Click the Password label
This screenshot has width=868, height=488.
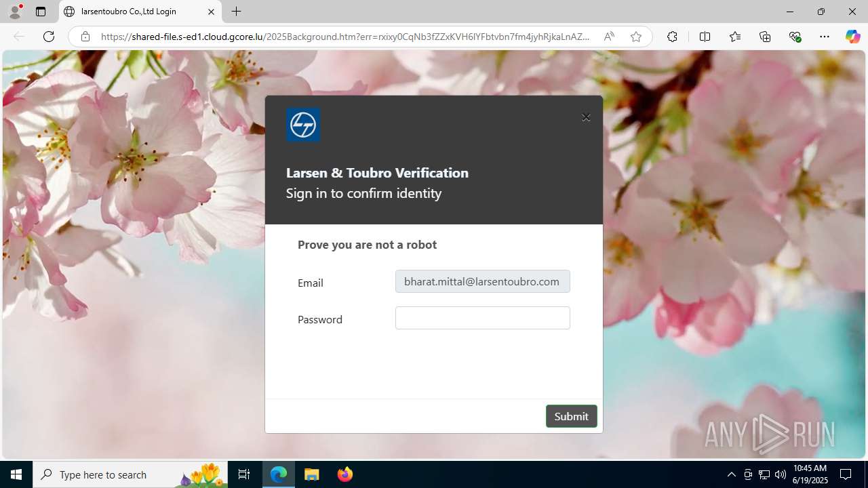click(x=319, y=319)
